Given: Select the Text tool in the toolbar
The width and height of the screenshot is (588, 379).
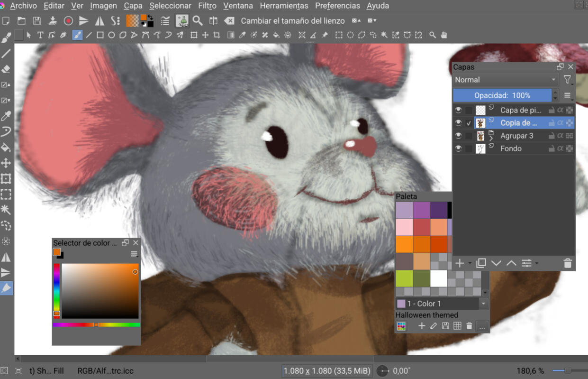Looking at the screenshot, I should click(x=40, y=35).
